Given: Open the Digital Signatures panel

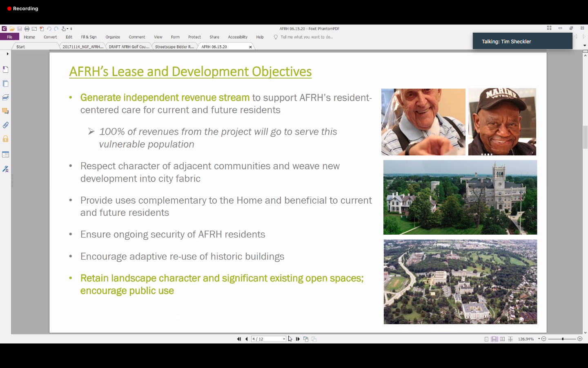Looking at the screenshot, I should pos(6,169).
